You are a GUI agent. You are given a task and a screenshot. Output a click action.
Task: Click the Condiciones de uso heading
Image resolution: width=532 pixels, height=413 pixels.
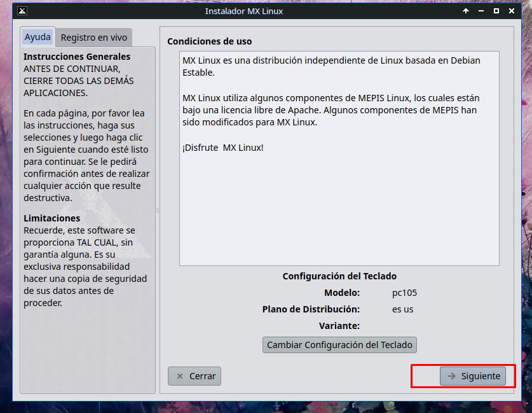(x=209, y=41)
